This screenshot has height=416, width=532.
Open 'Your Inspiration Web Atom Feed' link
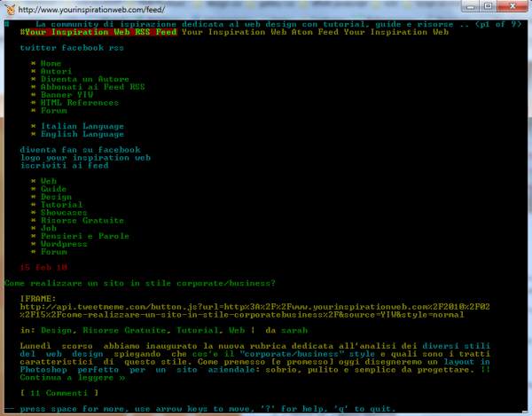[x=260, y=32]
